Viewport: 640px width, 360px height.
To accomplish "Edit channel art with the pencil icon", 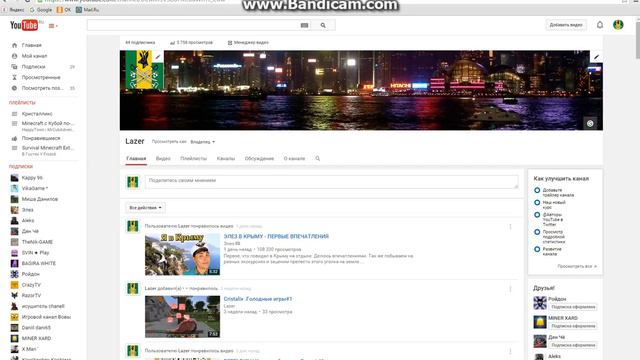I will click(596, 57).
